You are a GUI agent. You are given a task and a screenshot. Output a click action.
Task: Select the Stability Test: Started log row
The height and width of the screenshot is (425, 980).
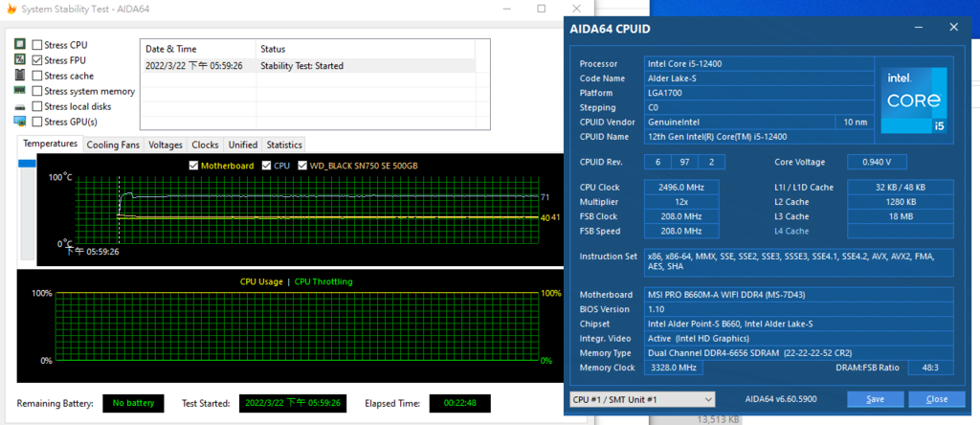click(309, 66)
